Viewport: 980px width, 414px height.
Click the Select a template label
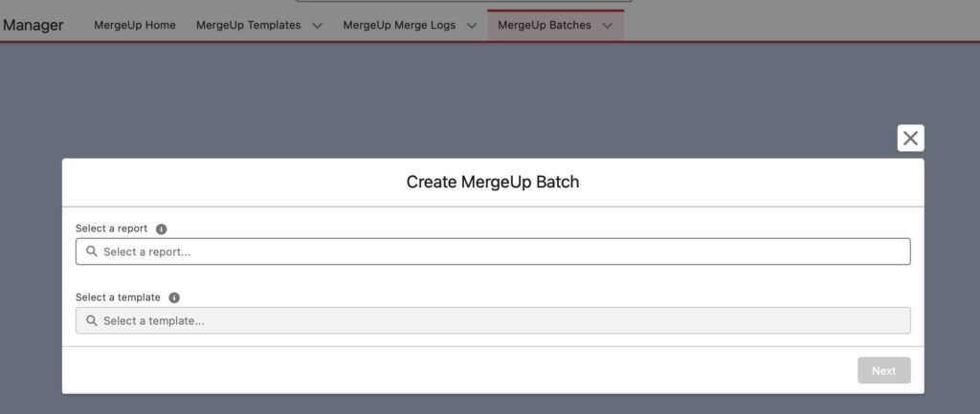(118, 297)
